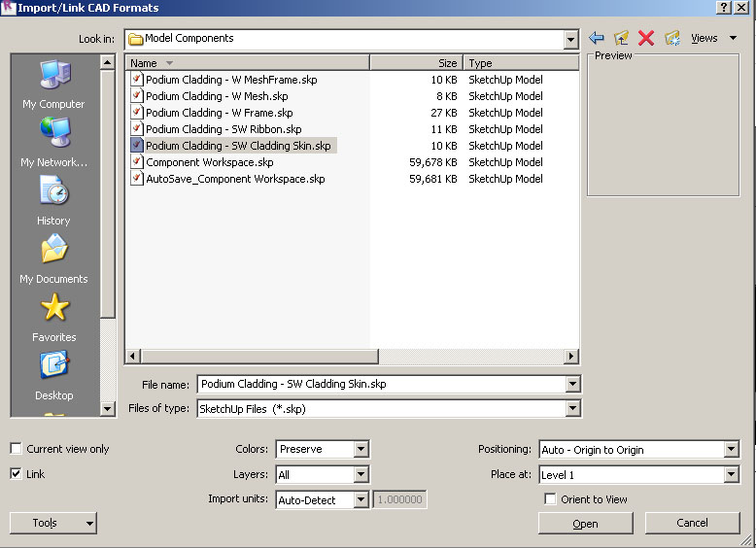Click the import units scale factor field
Image resolution: width=756 pixels, height=548 pixels.
(399, 499)
